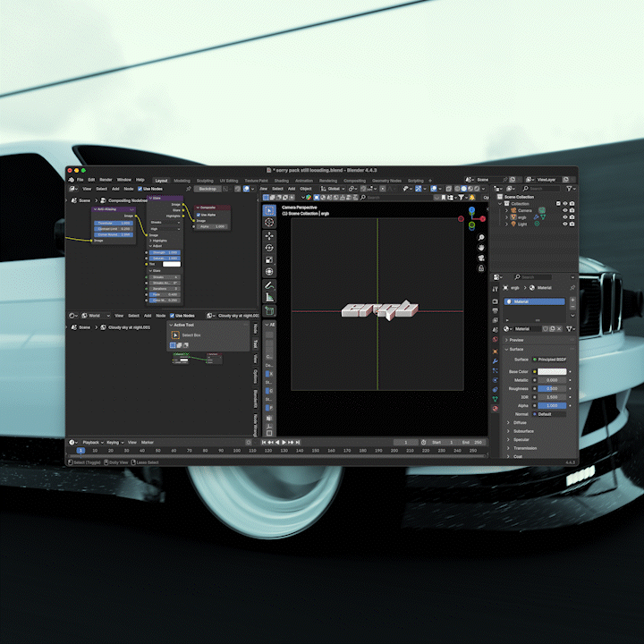Hide the Camera object in the outliner
The height and width of the screenshot is (644, 644).
(563, 210)
